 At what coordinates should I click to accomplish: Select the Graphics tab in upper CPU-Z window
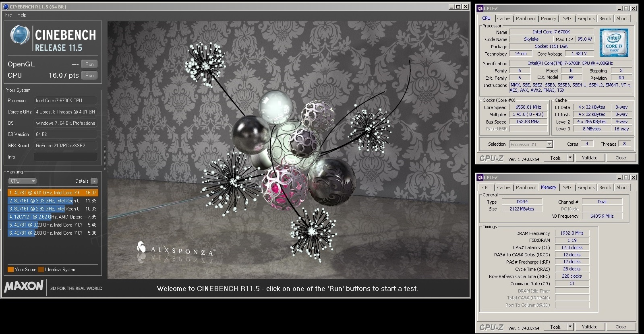(x=586, y=19)
